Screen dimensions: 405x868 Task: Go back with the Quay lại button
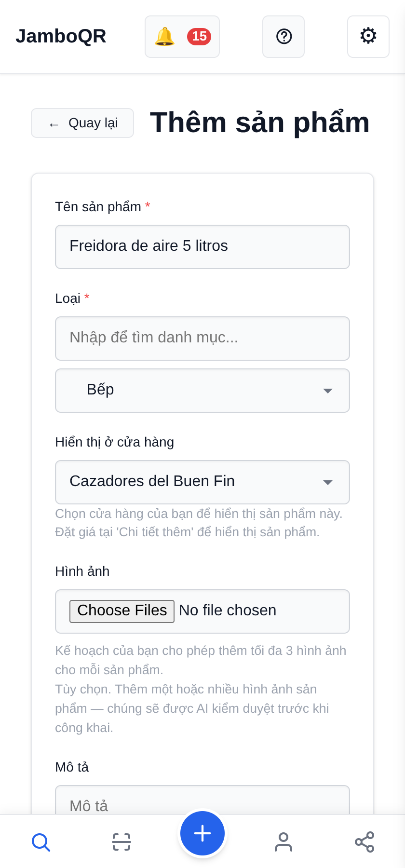click(82, 123)
